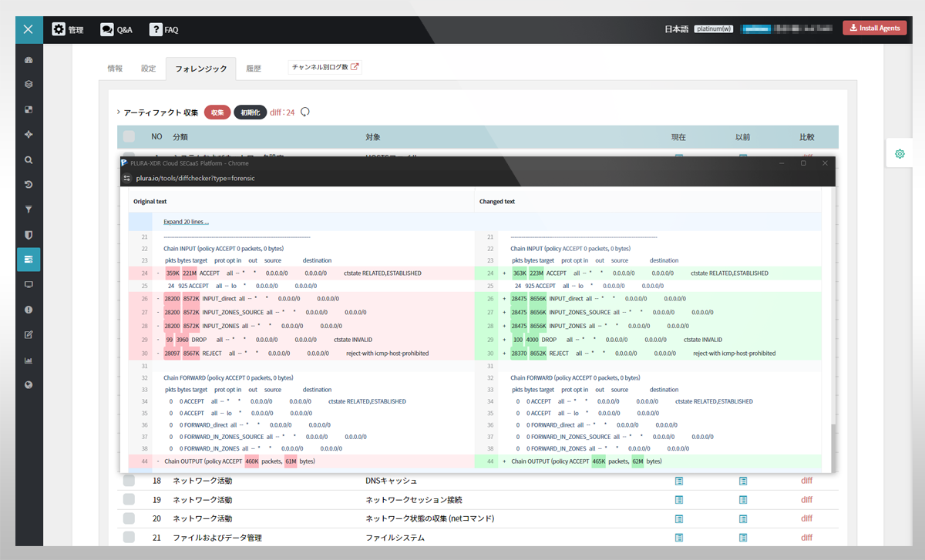
Task: Tick the checkbox for row 20
Action: pyautogui.click(x=129, y=518)
